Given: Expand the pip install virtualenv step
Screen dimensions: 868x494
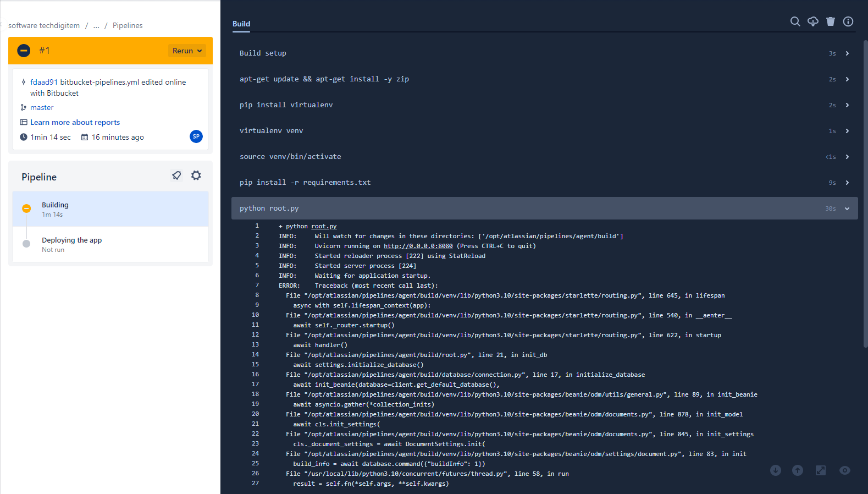Looking at the screenshot, I should tap(545, 105).
